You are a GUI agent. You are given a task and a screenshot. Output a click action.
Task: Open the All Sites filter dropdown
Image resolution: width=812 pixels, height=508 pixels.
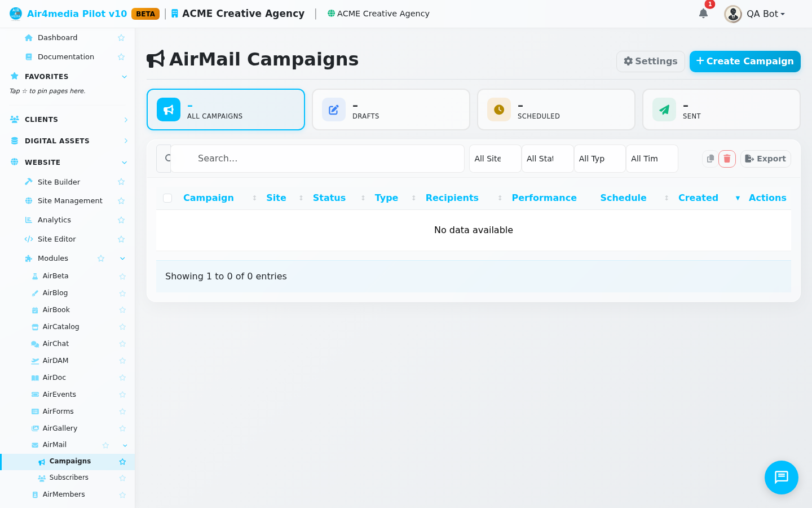(495, 159)
